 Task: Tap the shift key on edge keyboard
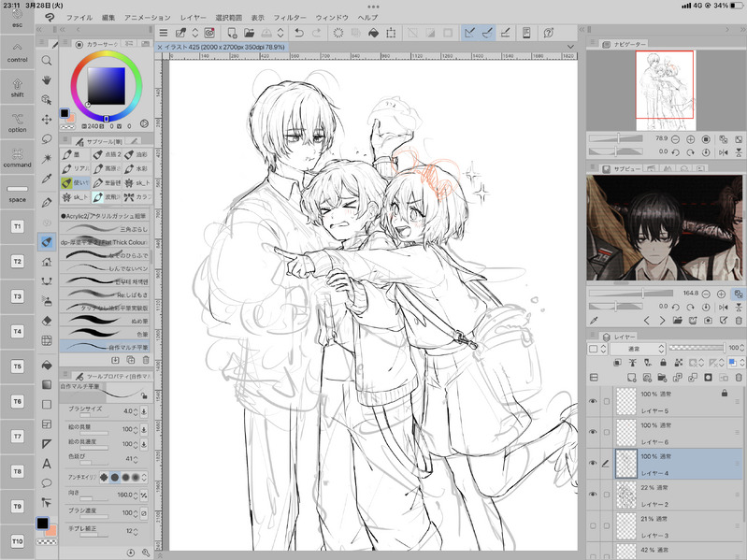tap(17, 88)
